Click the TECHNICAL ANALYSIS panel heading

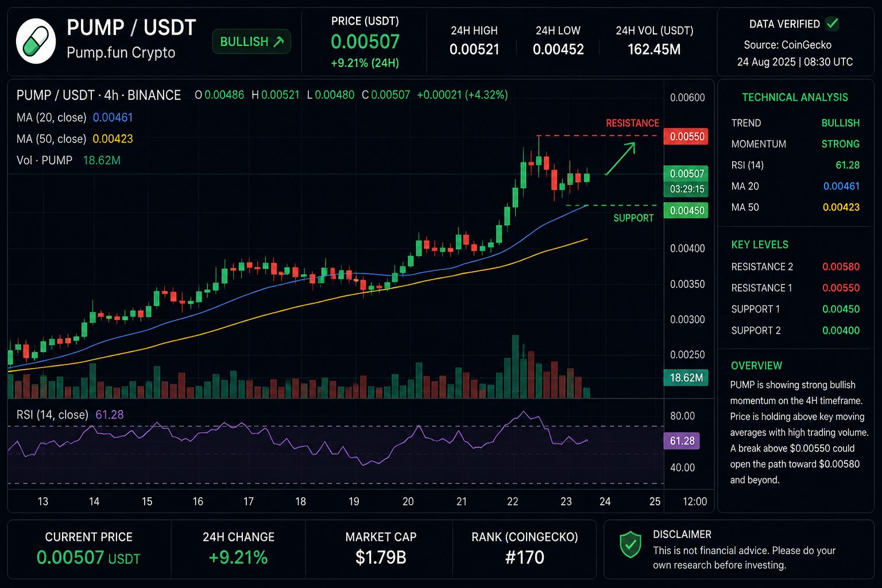coord(795,98)
